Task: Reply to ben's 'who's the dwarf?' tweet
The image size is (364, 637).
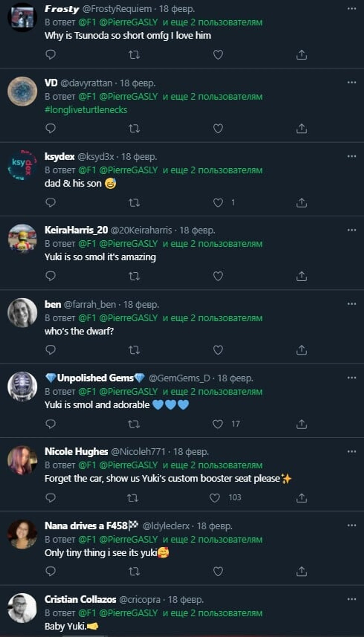Action: tap(51, 350)
